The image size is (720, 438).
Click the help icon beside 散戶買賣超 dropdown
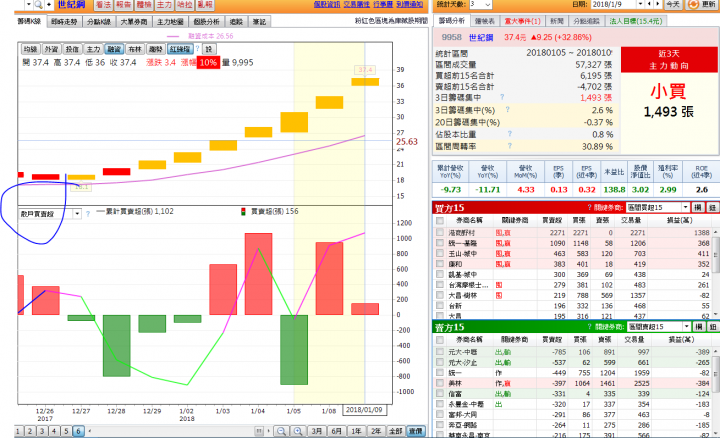88,214
